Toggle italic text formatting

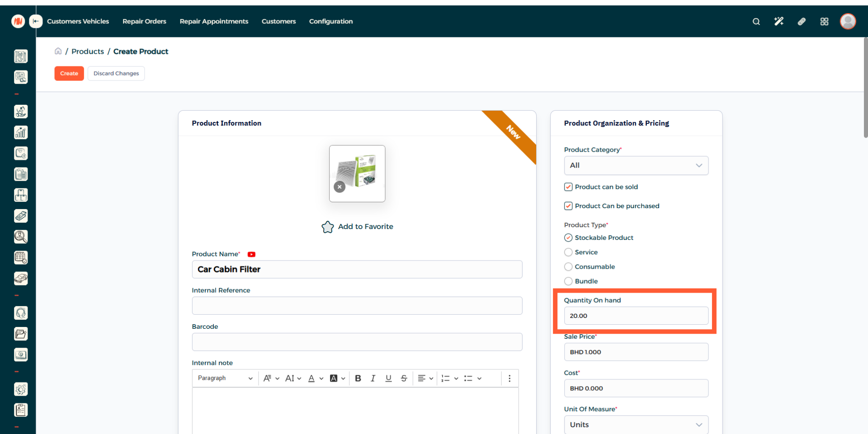tap(373, 378)
